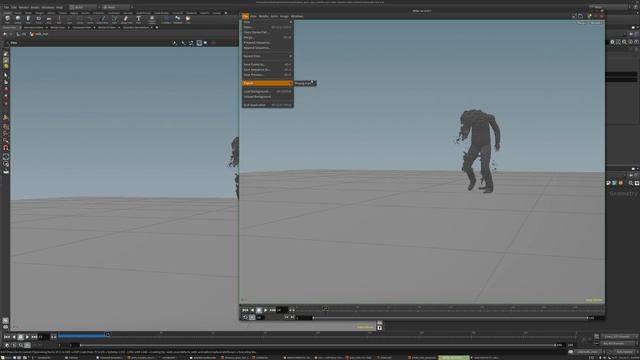Choose Merge in the MPlay File menu

coord(267,38)
